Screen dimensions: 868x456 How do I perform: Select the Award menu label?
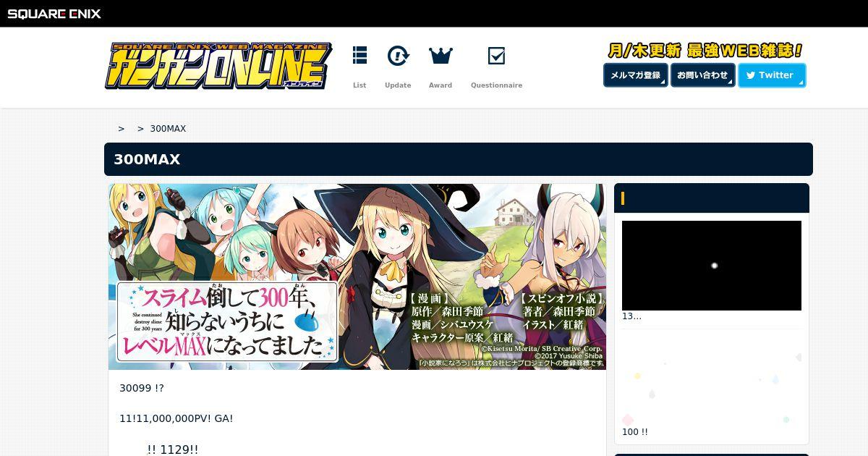click(441, 85)
